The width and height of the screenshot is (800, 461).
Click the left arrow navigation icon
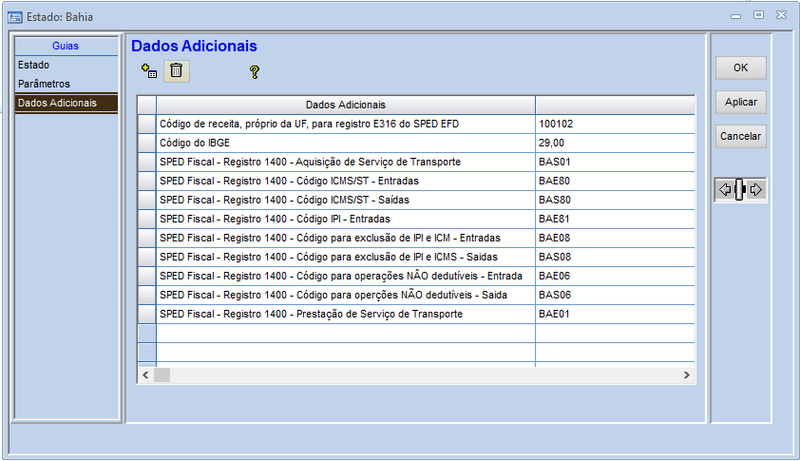(x=725, y=189)
